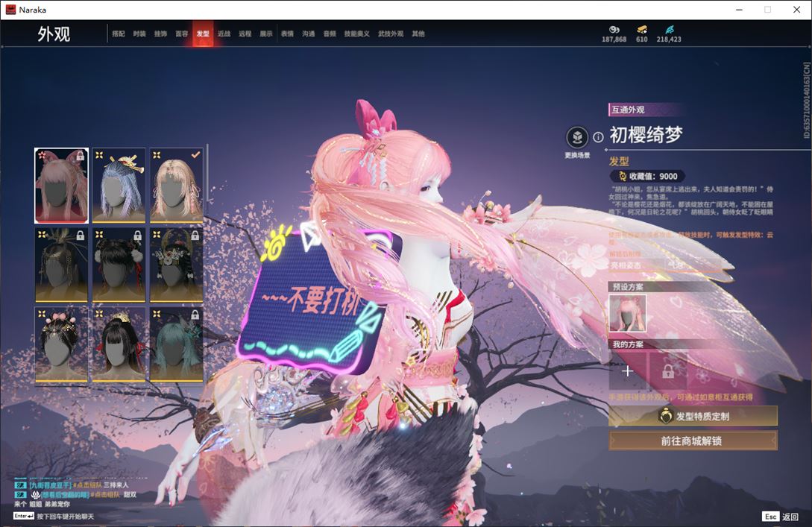Click the lock icon on teal hairstyle card

click(x=195, y=315)
